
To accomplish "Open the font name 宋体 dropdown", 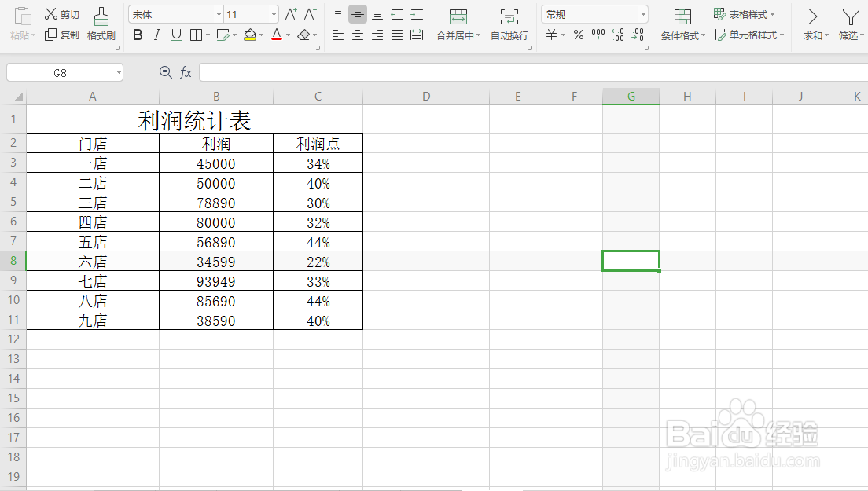I will (219, 14).
